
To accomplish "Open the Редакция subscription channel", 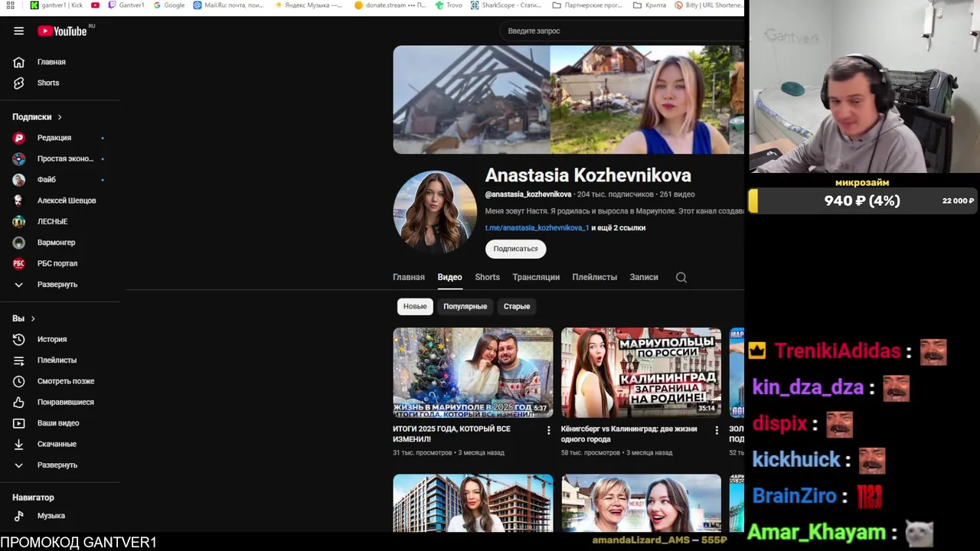I will [x=54, y=138].
